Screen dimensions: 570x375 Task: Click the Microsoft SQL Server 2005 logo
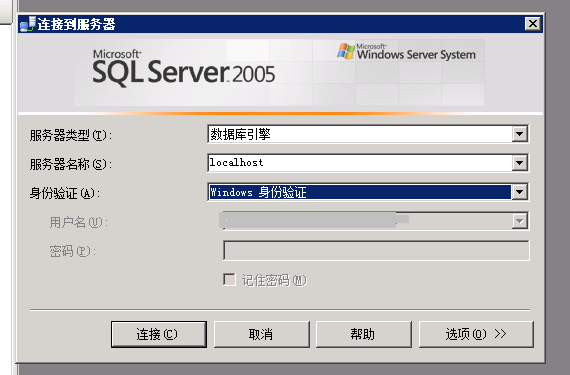click(184, 68)
